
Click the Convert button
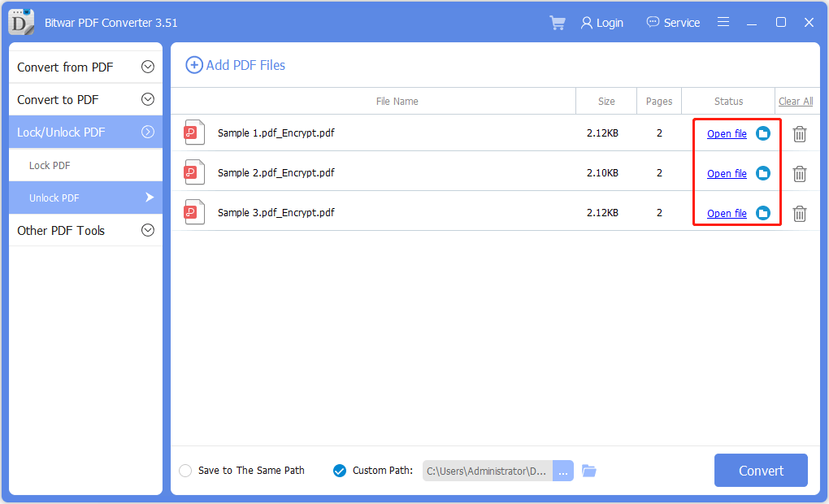pos(760,470)
